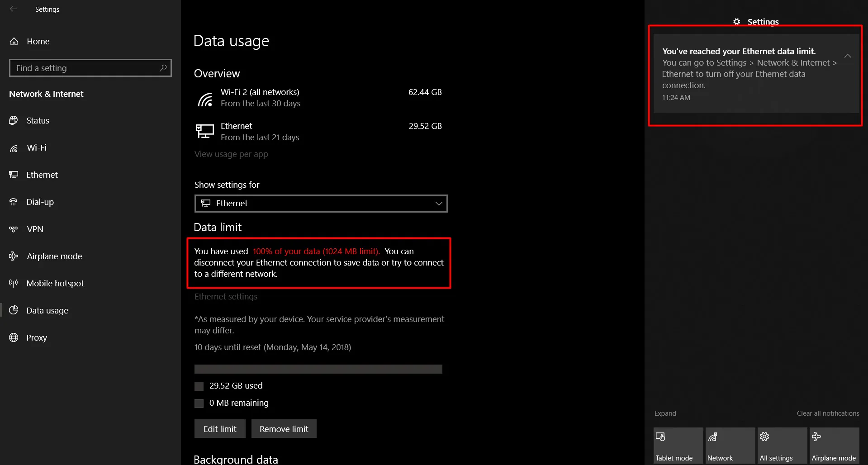Click the Tablet mode quick action icon
Viewport: 868px width, 465px height.
point(660,437)
